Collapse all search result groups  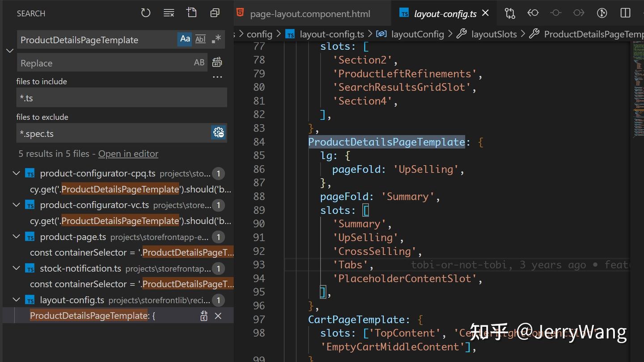pos(215,13)
